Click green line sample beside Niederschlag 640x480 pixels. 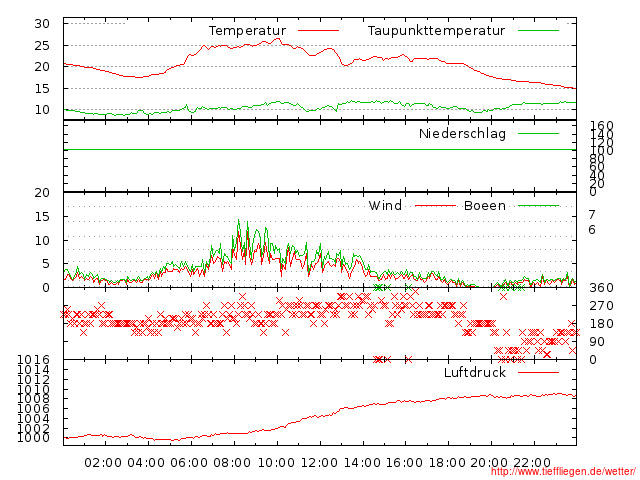pyautogui.click(x=538, y=133)
